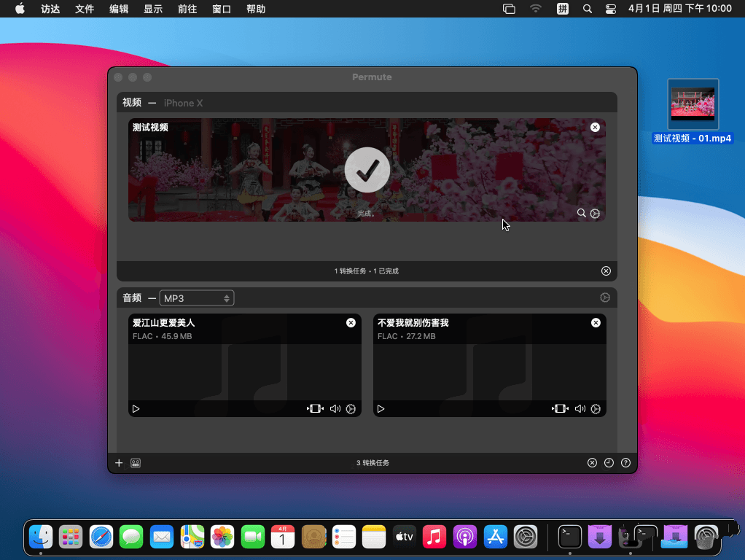The width and height of the screenshot is (745, 560).
Task: Collapse the 音频 group with dash
Action: tap(152, 298)
